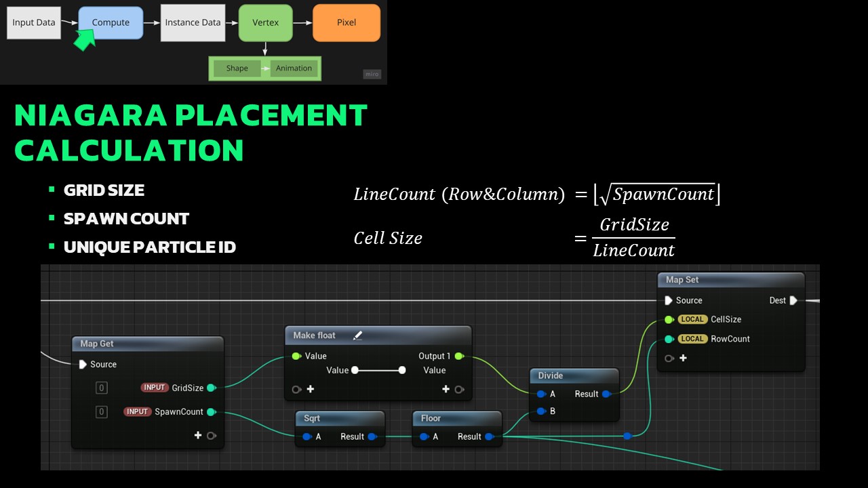Toggle the box left of INPUT SpawnCount
This screenshot has height=488, width=868.
101,411
